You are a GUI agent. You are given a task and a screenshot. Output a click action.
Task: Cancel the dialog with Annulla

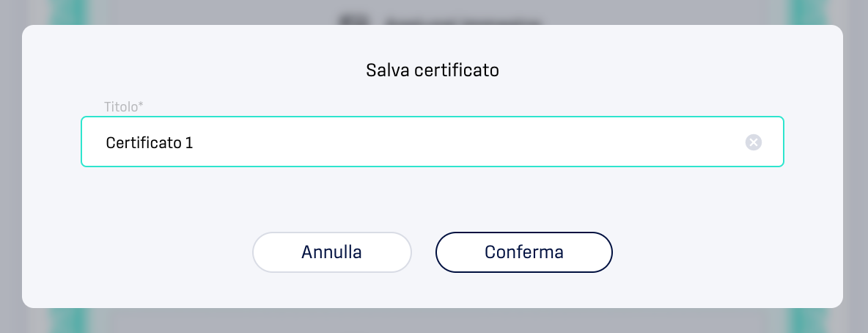click(x=331, y=252)
